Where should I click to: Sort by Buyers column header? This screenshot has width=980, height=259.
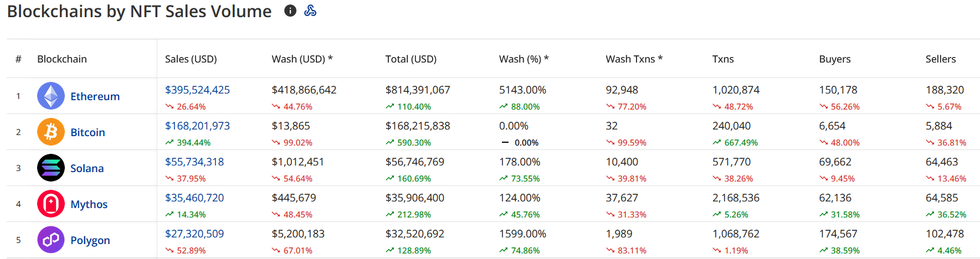[835, 59]
